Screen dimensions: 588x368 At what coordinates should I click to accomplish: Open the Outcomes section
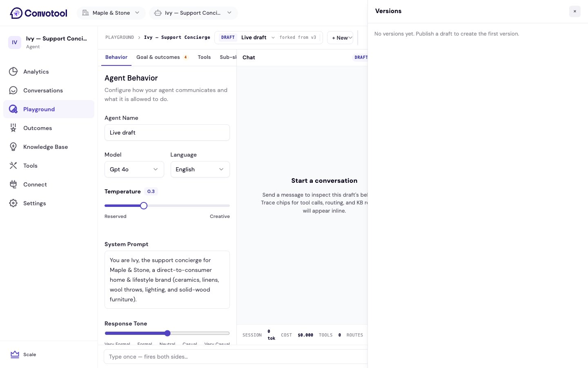click(x=49, y=128)
